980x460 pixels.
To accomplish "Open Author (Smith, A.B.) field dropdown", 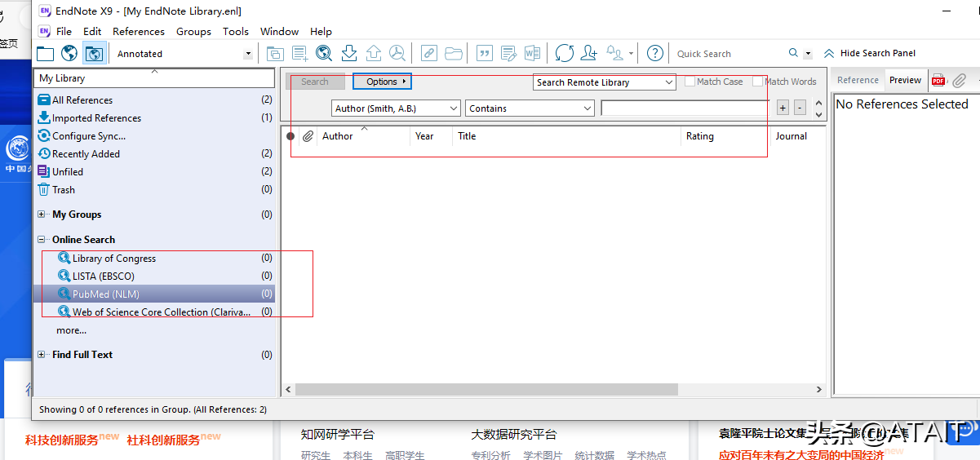I will click(x=397, y=108).
